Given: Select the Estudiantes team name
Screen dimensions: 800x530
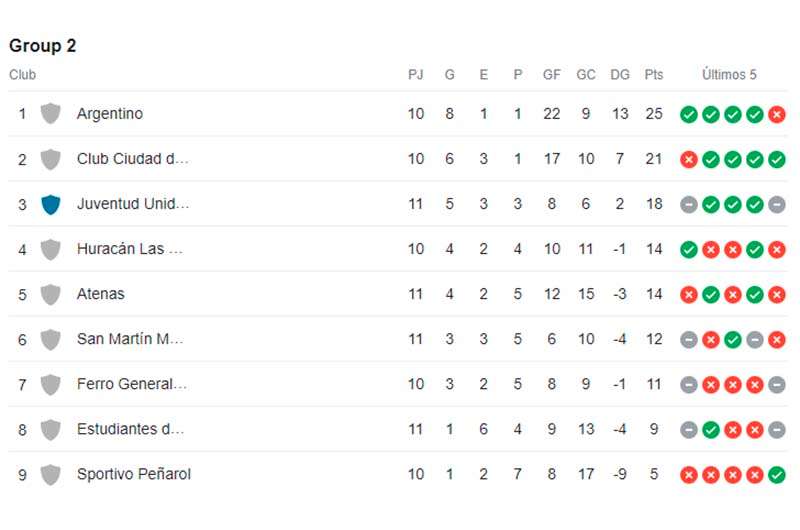Looking at the screenshot, I should [x=130, y=429].
